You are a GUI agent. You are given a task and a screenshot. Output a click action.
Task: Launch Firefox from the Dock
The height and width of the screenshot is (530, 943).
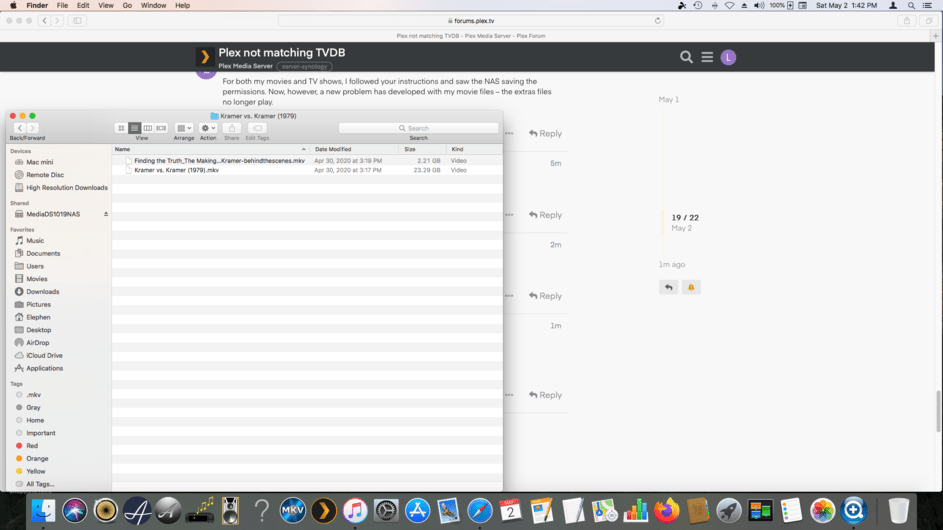click(666, 511)
